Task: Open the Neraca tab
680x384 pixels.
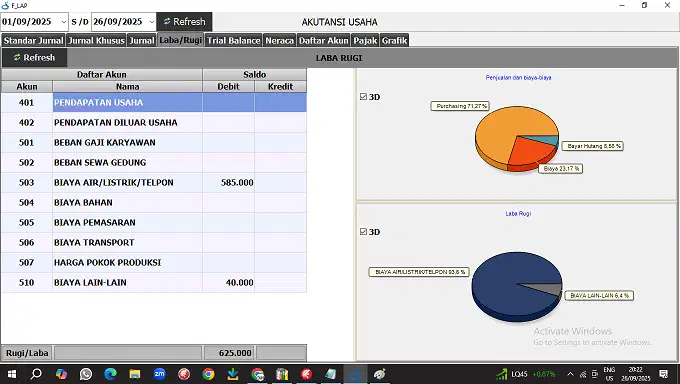Action: [x=279, y=40]
